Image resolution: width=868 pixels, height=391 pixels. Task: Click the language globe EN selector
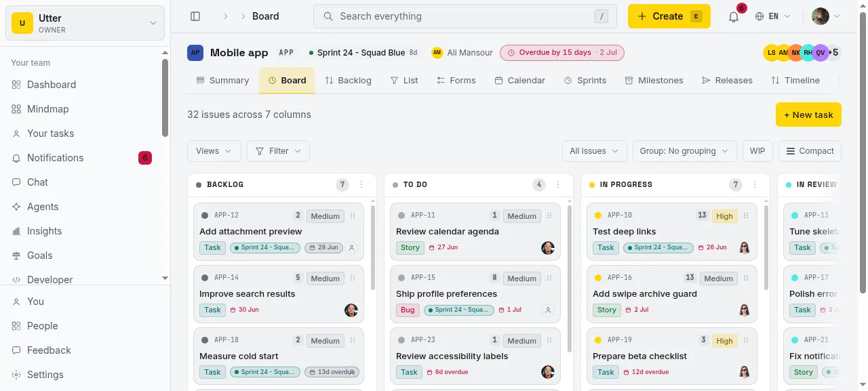773,16
